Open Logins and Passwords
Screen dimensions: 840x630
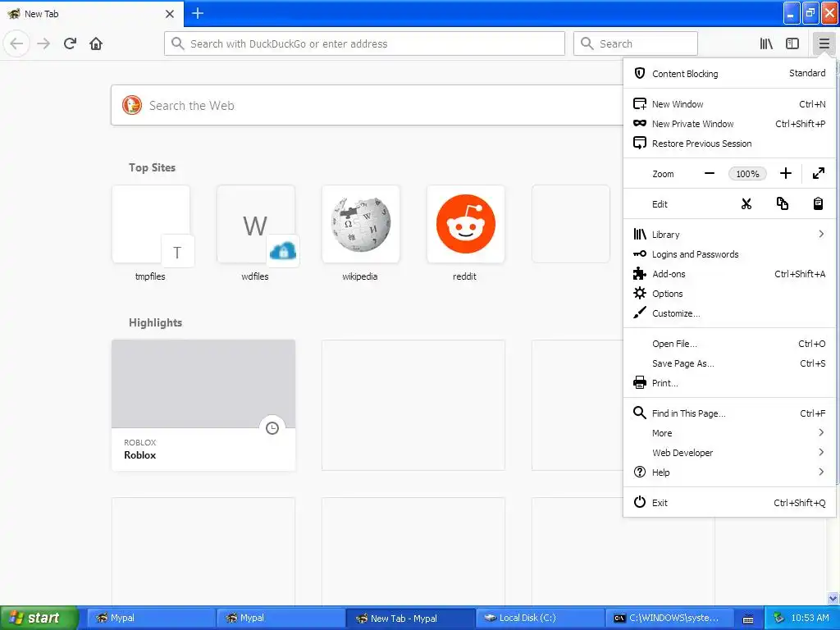point(729,254)
